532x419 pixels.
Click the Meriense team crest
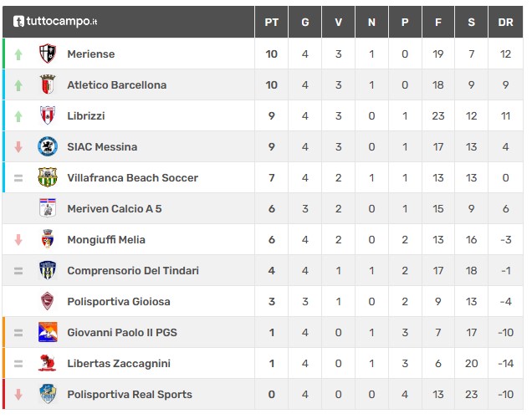tap(48, 54)
